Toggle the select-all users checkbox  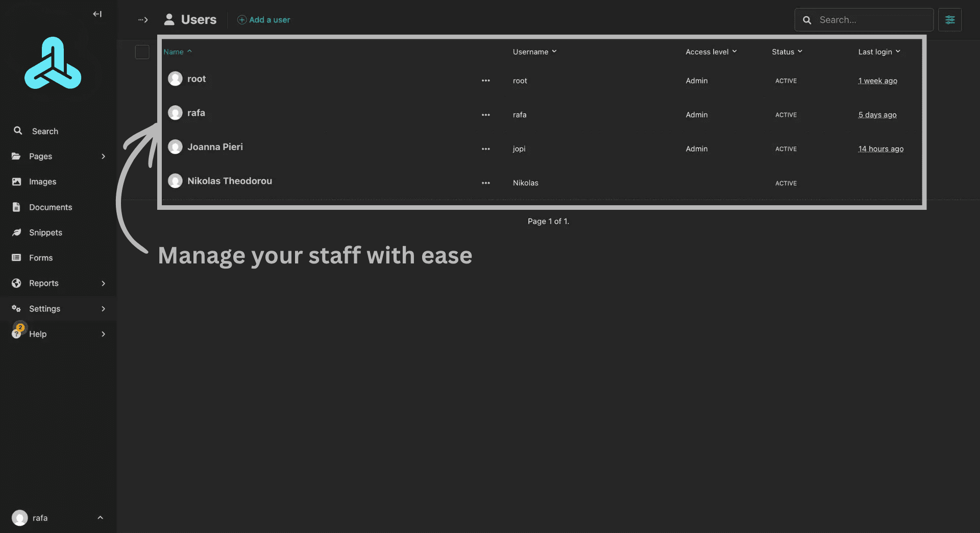point(142,52)
